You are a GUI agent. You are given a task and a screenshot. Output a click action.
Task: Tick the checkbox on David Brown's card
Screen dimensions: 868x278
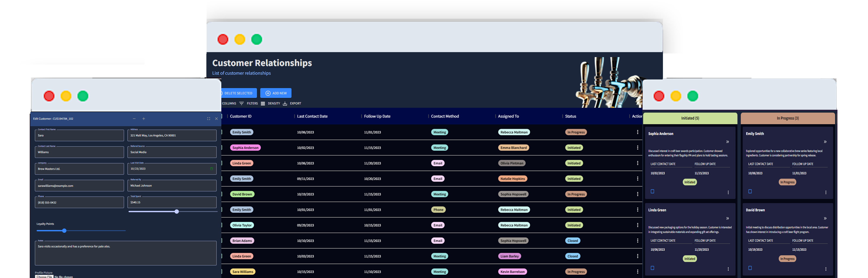click(x=750, y=268)
